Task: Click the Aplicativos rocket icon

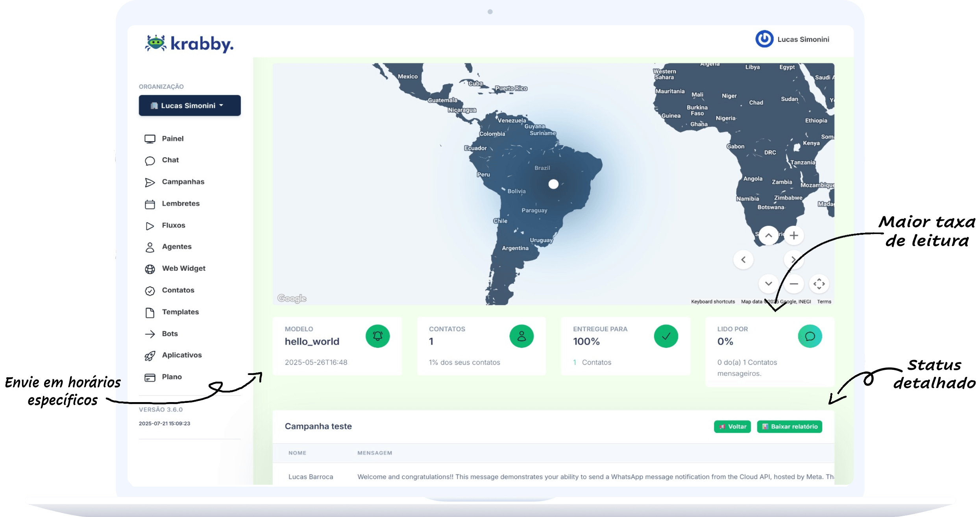Action: pyautogui.click(x=150, y=356)
